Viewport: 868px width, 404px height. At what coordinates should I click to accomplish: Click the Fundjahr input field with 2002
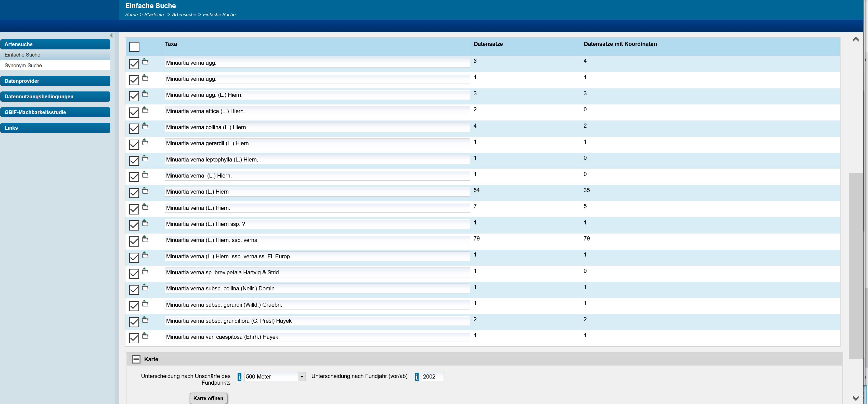coord(432,377)
